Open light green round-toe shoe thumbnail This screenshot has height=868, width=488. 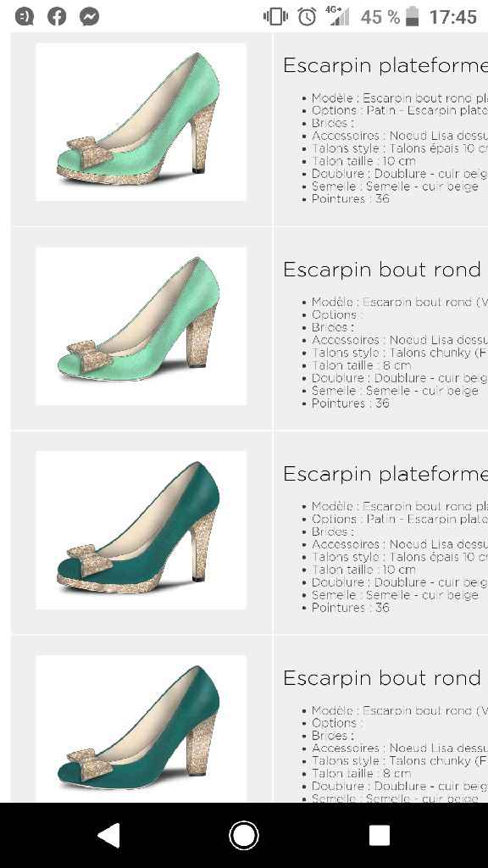(141, 326)
